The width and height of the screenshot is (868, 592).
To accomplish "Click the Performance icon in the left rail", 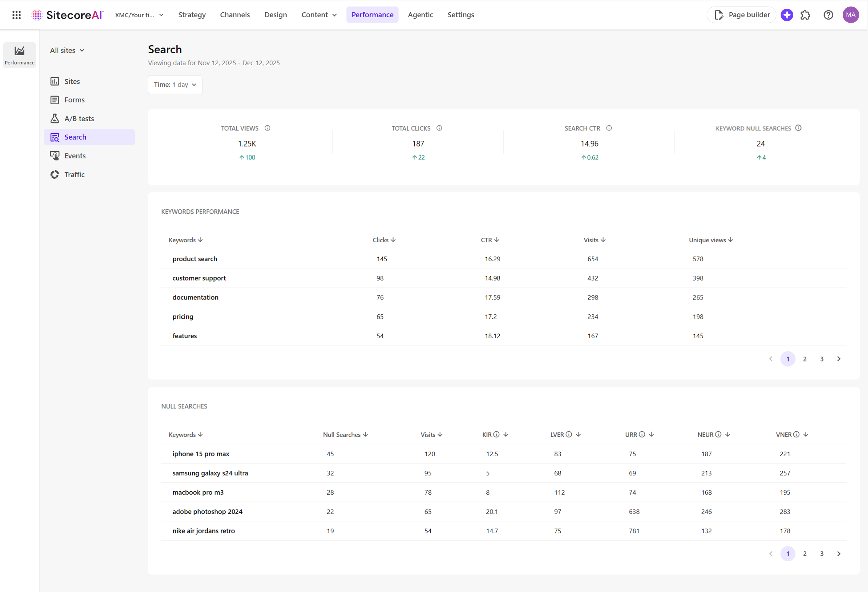I will point(19,54).
